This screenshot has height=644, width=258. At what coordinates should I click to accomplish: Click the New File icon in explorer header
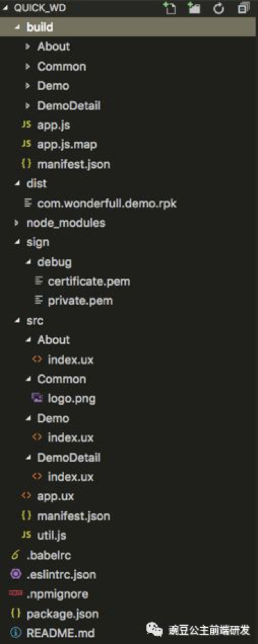[170, 8]
